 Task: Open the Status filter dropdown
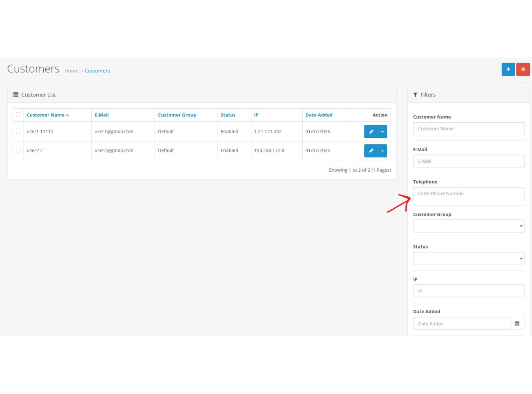468,258
